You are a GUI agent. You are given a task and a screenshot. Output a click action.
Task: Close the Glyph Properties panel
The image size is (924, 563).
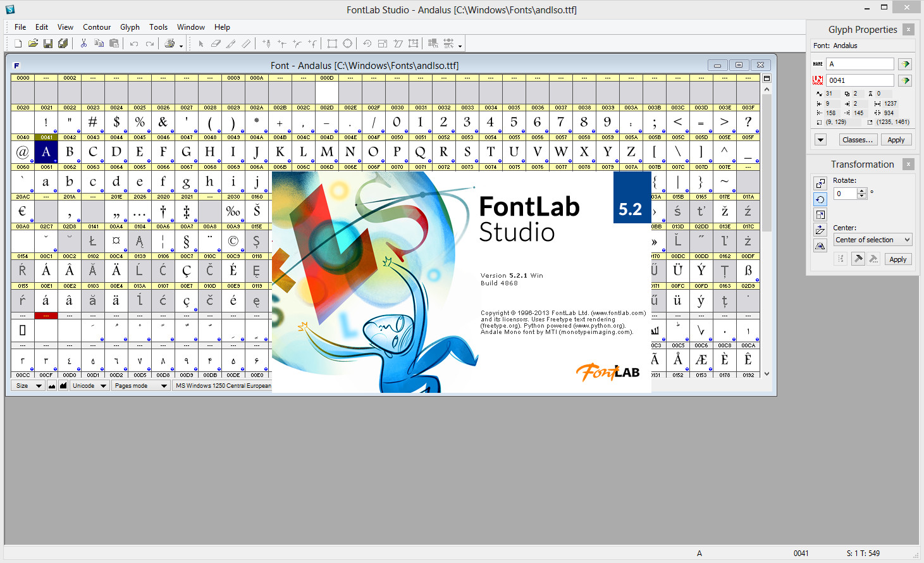(908, 29)
